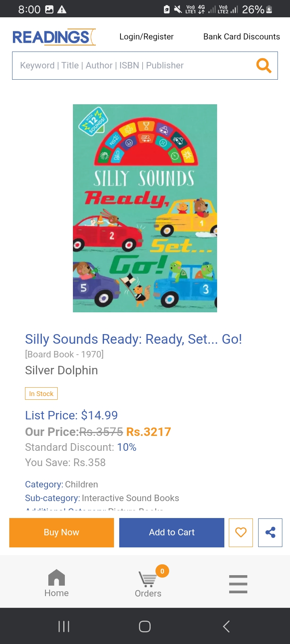Tap the orange search magnifier icon

pyautogui.click(x=264, y=65)
